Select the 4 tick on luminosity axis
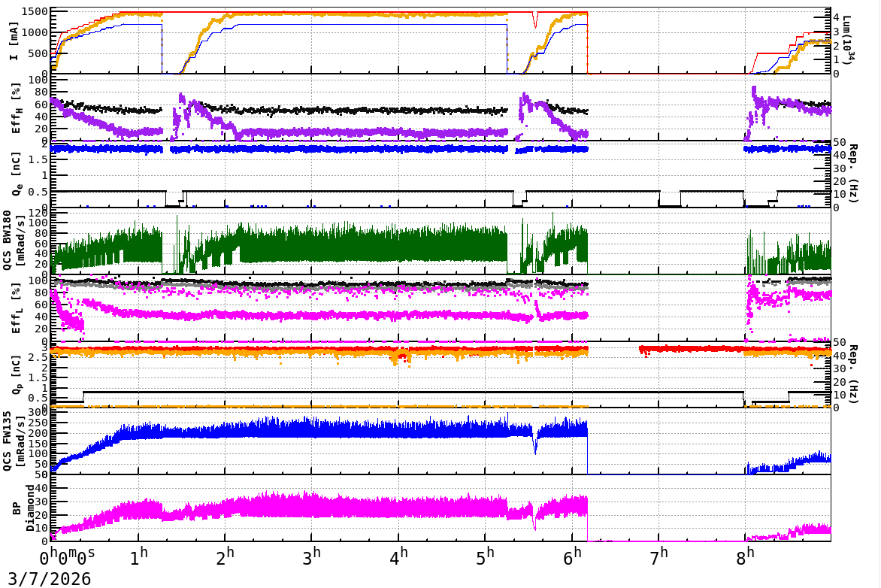The height and width of the screenshot is (588, 881). (x=836, y=17)
